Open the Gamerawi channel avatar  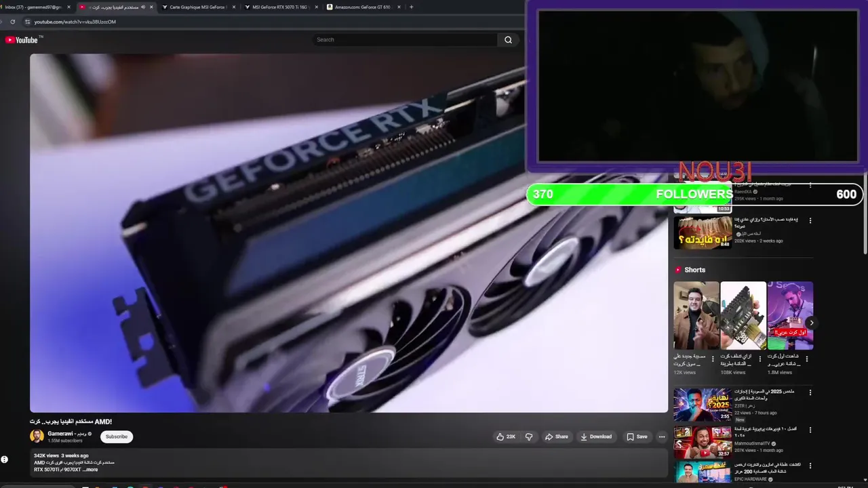pyautogui.click(x=37, y=436)
